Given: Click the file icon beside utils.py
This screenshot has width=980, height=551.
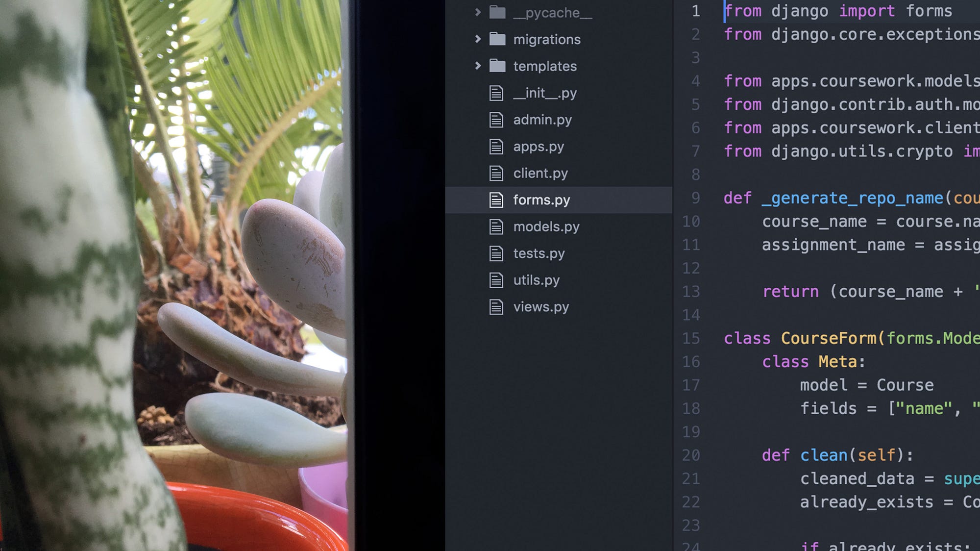Looking at the screenshot, I should tap(496, 280).
